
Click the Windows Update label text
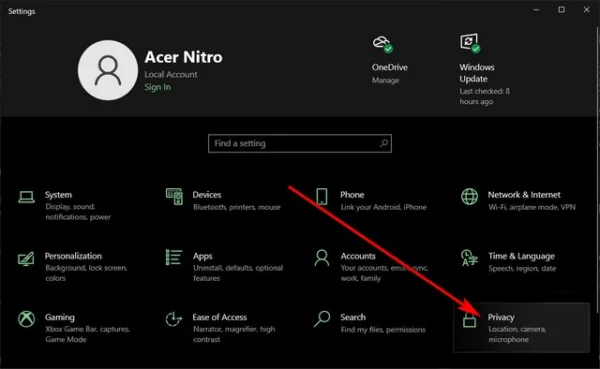(x=477, y=73)
